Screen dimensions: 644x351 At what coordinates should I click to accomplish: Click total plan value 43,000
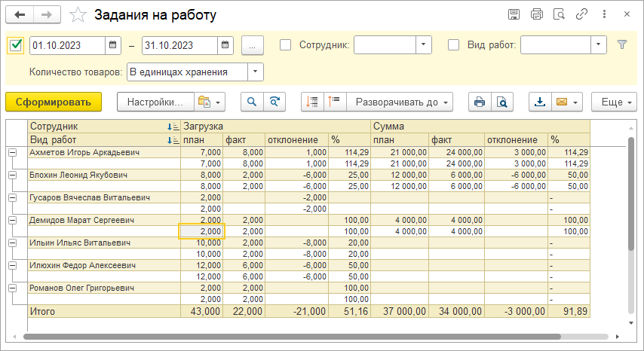pyautogui.click(x=201, y=311)
